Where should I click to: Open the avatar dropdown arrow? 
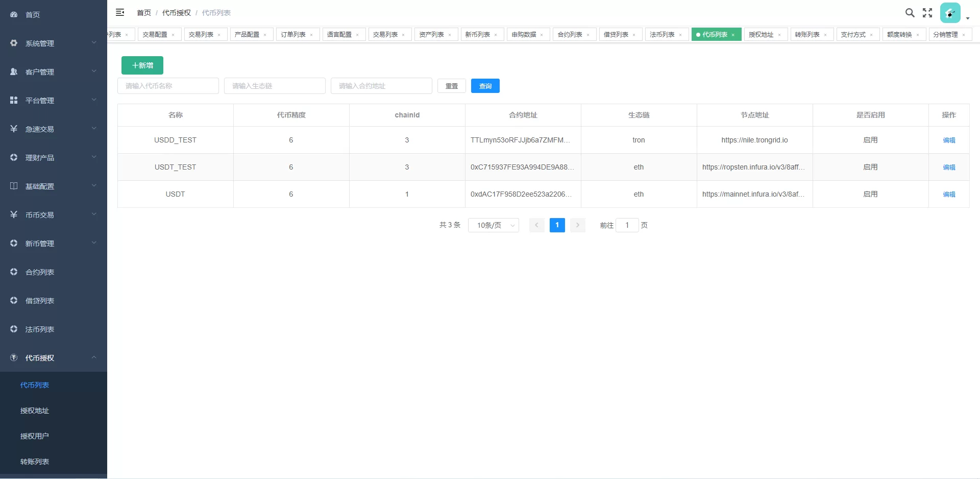click(968, 18)
